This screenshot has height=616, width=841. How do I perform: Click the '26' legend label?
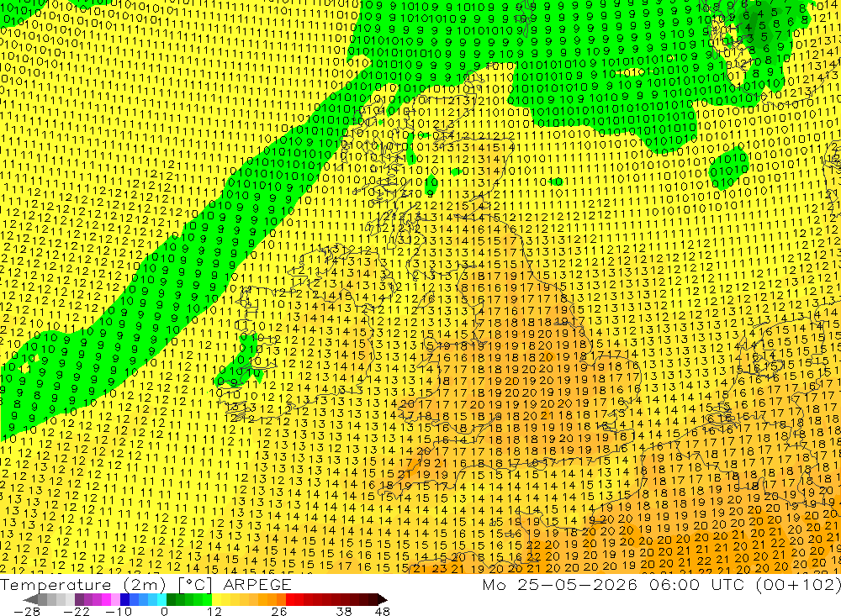coord(279,611)
